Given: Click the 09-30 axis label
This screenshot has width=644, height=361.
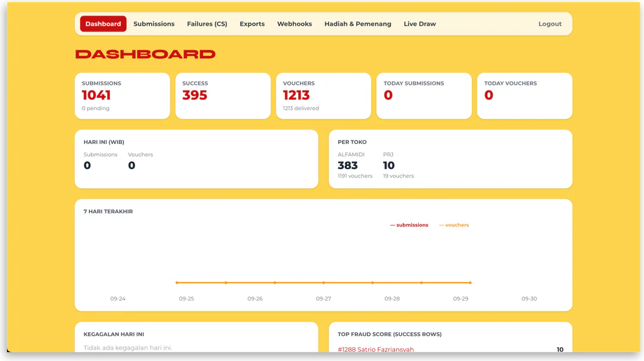Looking at the screenshot, I should click(529, 299).
